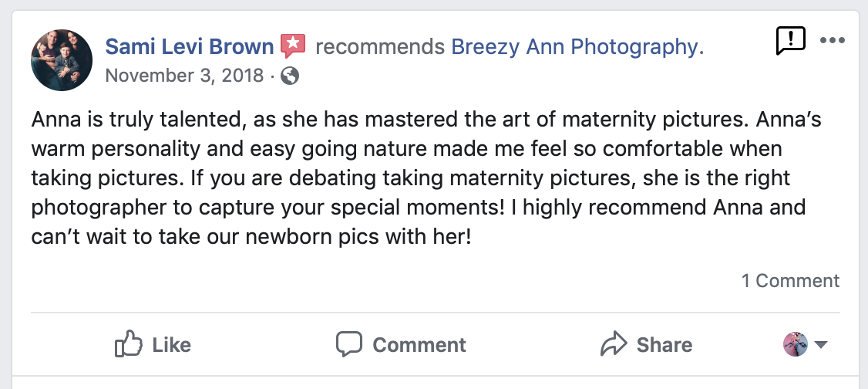868x389 pixels.
Task: View the 1 Comment link
Action: (x=790, y=281)
